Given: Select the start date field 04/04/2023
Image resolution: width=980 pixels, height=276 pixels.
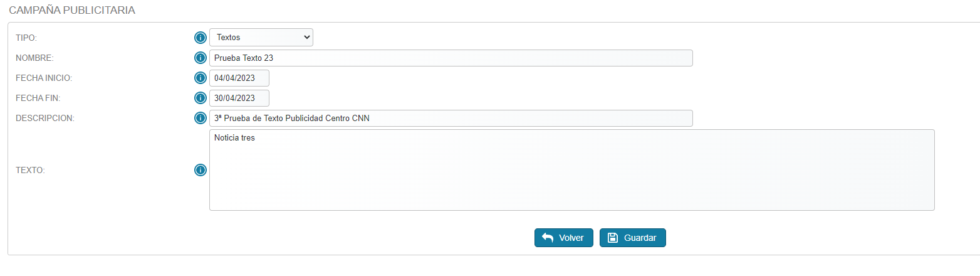Looking at the screenshot, I should (x=239, y=78).
